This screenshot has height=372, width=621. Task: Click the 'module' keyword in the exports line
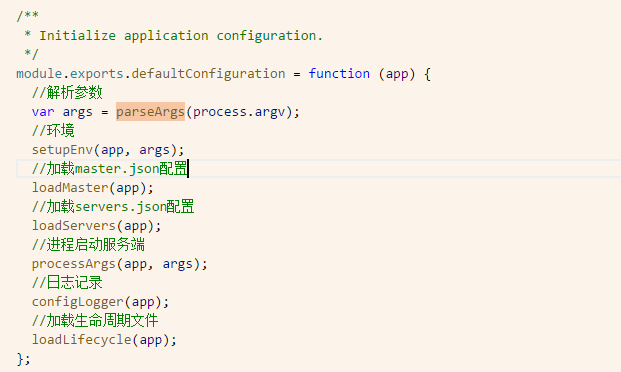click(39, 74)
